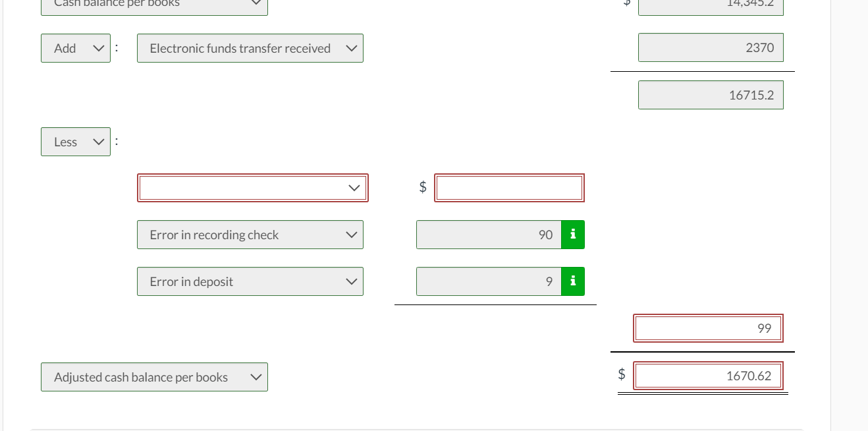Click the chevron on Error in recording check
Screen dimensions: 868x431
[x=350, y=235]
